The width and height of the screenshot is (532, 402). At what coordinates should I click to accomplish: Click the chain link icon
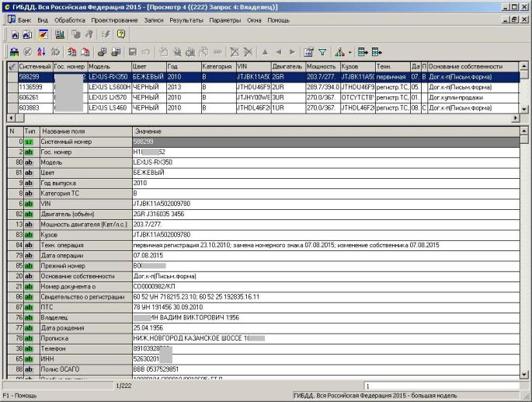click(217, 52)
